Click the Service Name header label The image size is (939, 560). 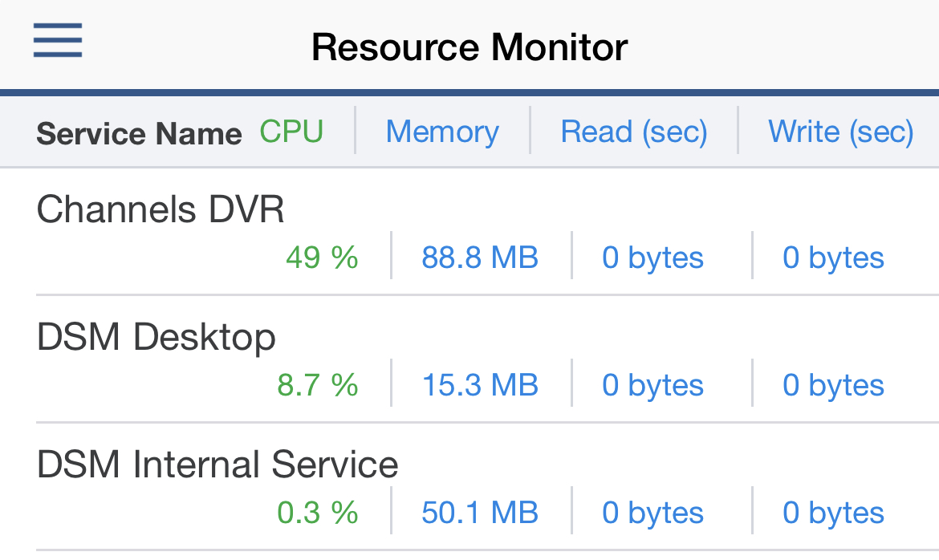click(139, 133)
